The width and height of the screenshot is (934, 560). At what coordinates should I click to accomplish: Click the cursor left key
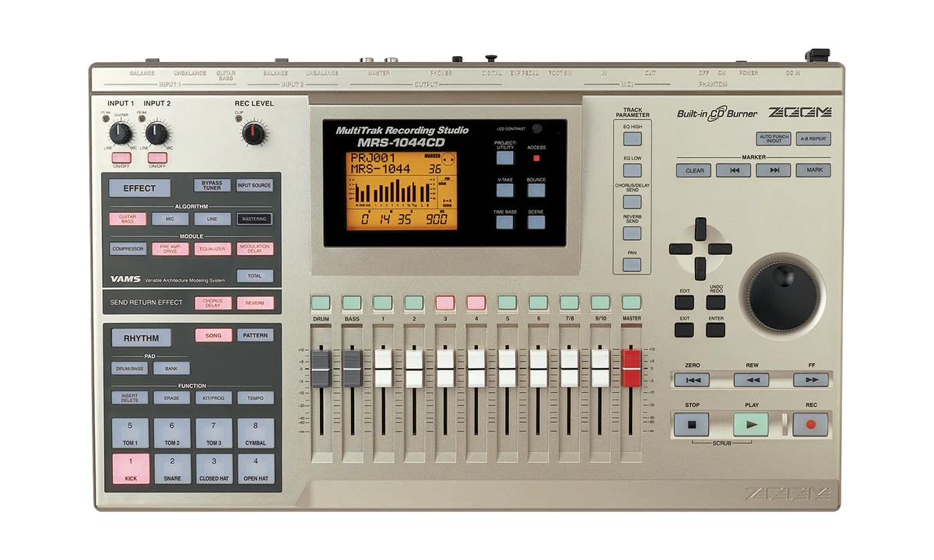(x=680, y=249)
